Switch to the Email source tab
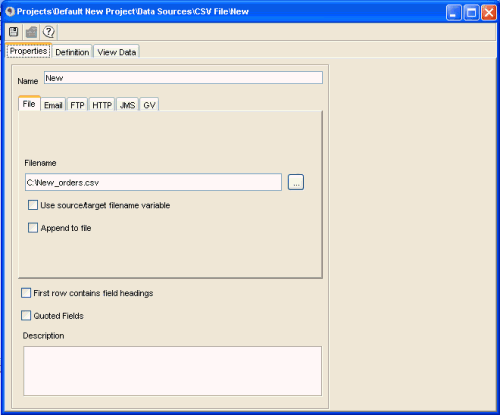 53,105
